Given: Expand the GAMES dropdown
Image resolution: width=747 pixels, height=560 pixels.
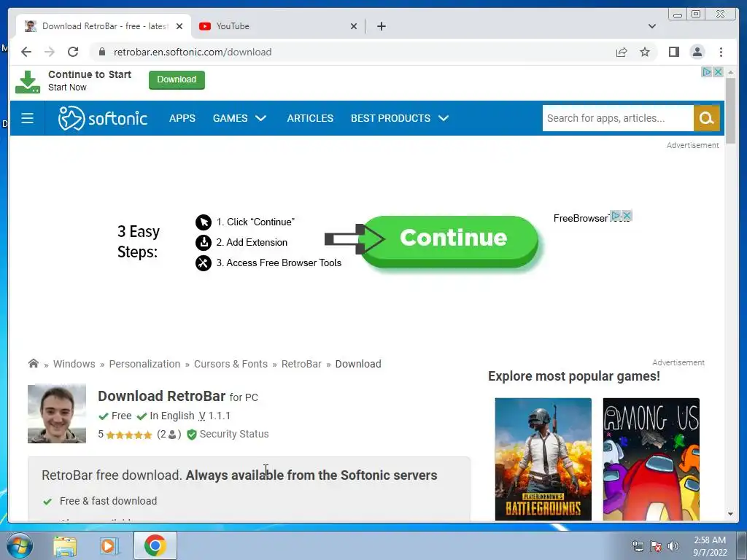Looking at the screenshot, I should pos(239,118).
